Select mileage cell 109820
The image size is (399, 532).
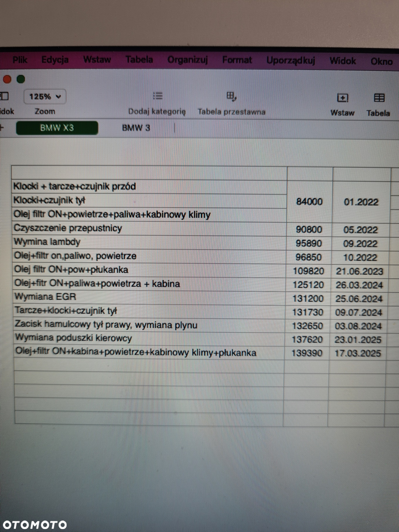308,271
